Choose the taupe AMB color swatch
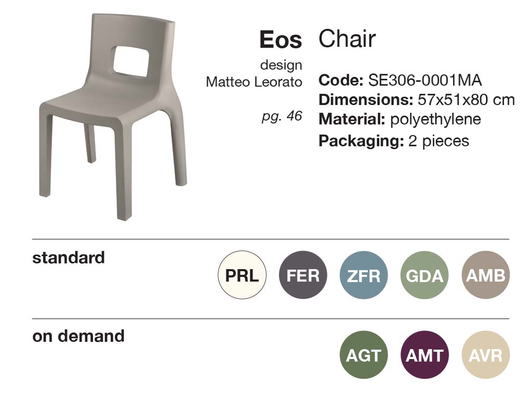The width and height of the screenshot is (532, 399). click(x=486, y=275)
